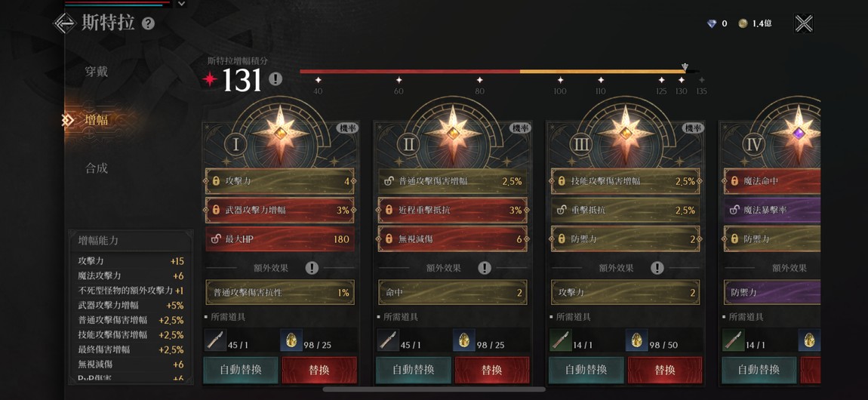The width and height of the screenshot is (868, 400).
Task: Select the star emblem of slot III
Action: point(626,134)
